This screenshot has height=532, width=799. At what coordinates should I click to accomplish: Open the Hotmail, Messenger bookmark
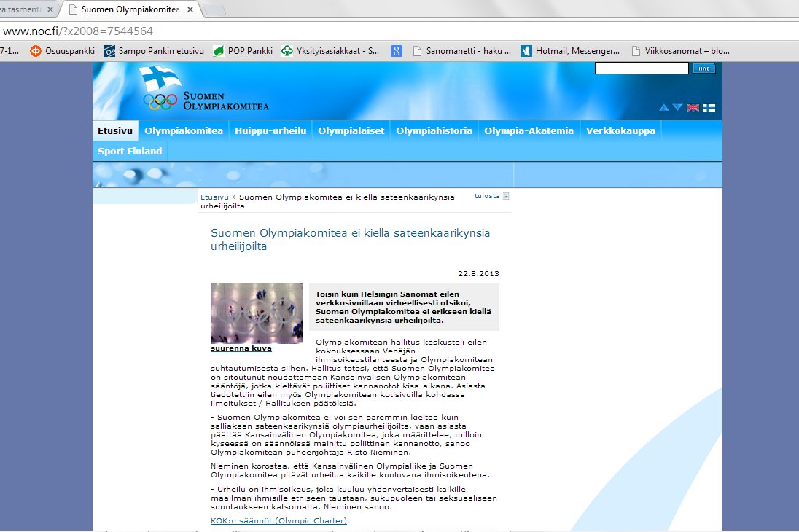[x=570, y=51]
